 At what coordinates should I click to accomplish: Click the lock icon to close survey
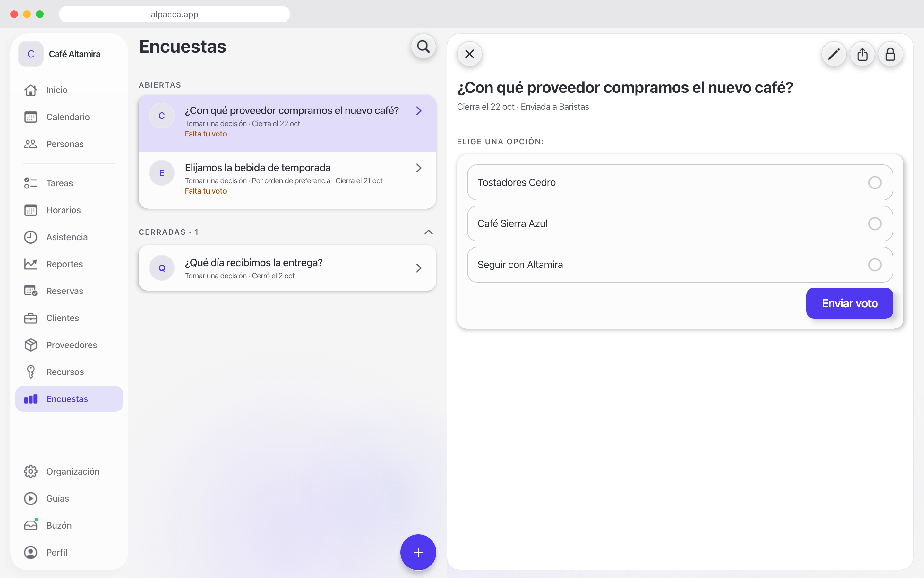tap(890, 54)
